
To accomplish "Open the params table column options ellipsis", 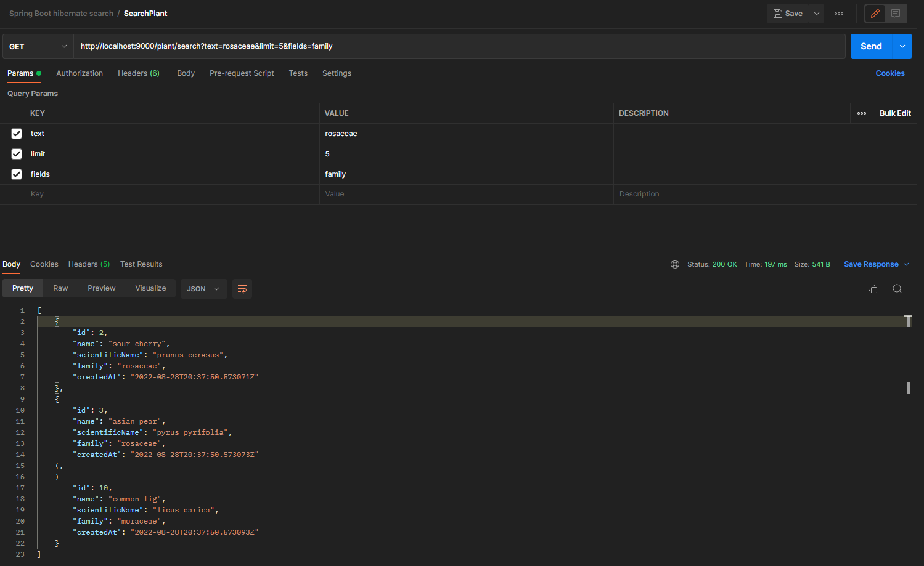I will pyautogui.click(x=862, y=113).
